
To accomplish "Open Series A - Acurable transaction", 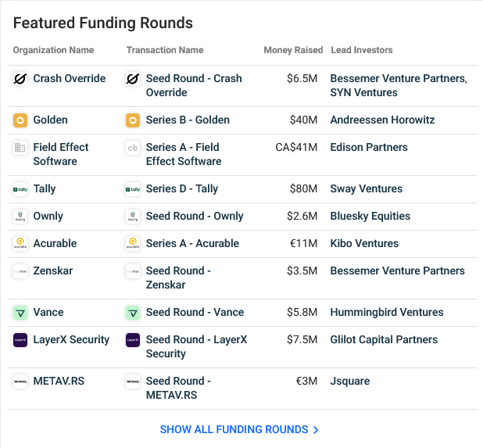I will click(x=192, y=243).
